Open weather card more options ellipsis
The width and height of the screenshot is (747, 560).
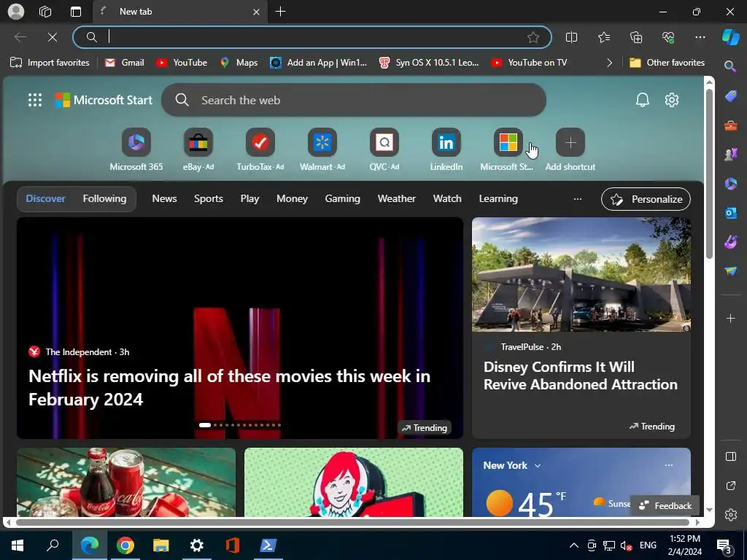coord(669,465)
